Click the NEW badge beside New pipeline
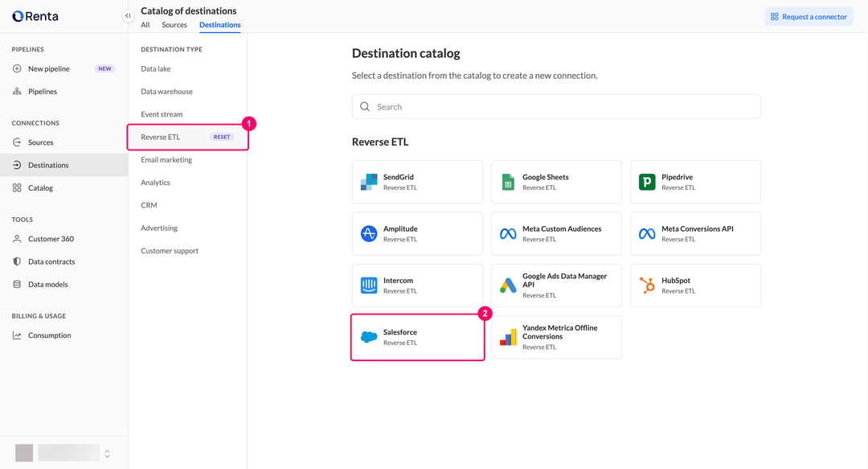This screenshot has width=868, height=469. 105,68
